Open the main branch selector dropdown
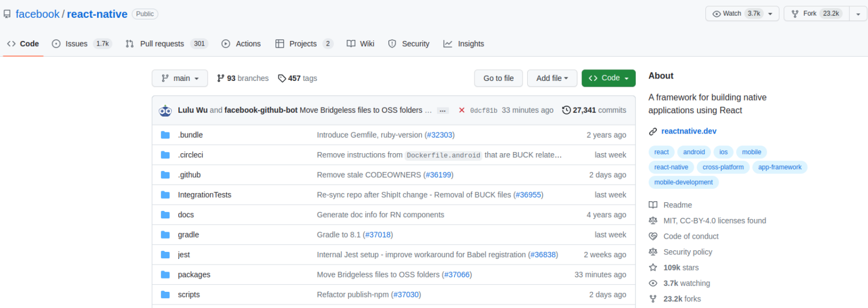Viewport: 868px width, 308px height. [180, 78]
